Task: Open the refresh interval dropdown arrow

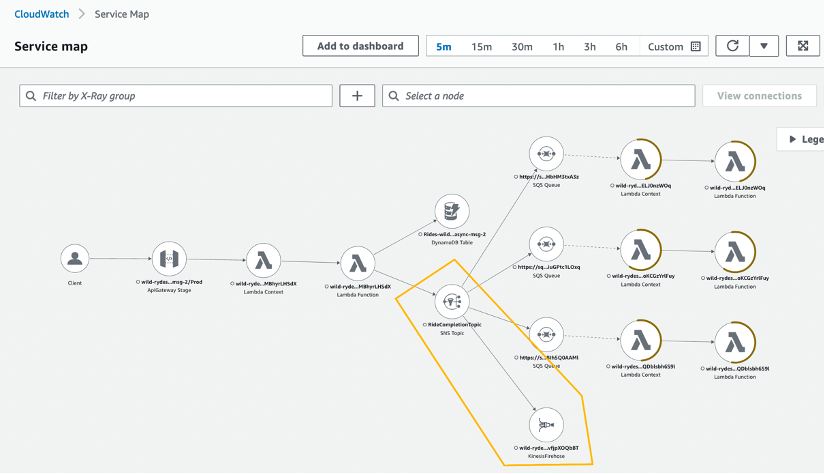Action: (764, 46)
